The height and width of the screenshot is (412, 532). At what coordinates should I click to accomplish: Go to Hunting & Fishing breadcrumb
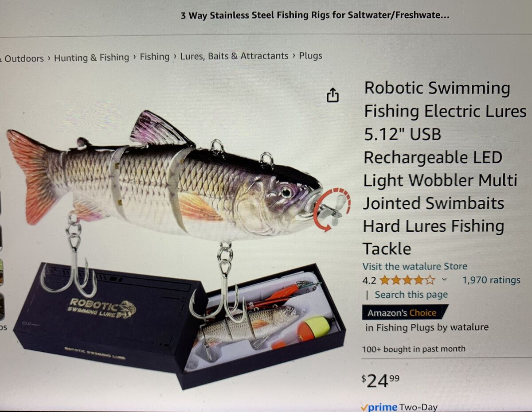pyautogui.click(x=91, y=58)
